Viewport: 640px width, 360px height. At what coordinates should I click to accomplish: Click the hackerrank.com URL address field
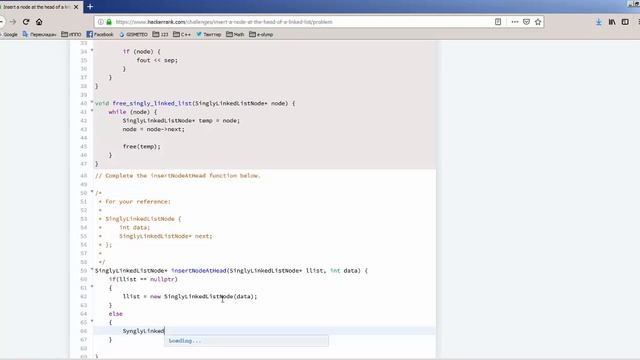coord(224,22)
